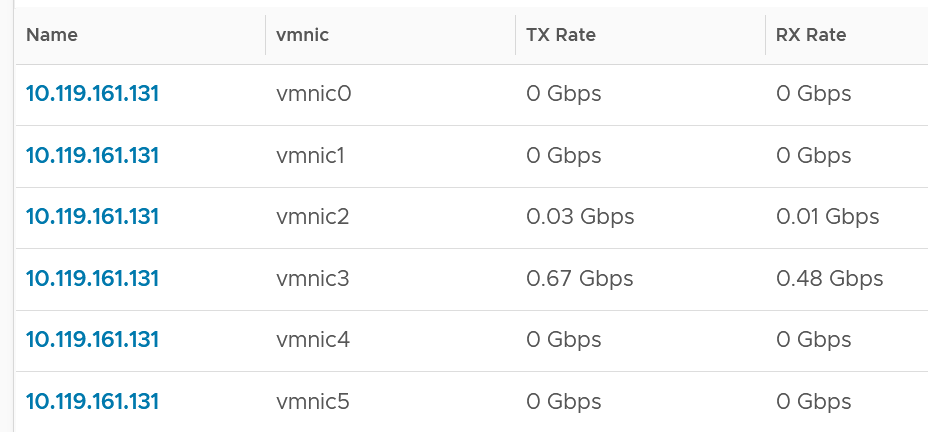Open host link in vmnic2 row
Image resolution: width=928 pixels, height=432 pixels.
click(x=92, y=217)
